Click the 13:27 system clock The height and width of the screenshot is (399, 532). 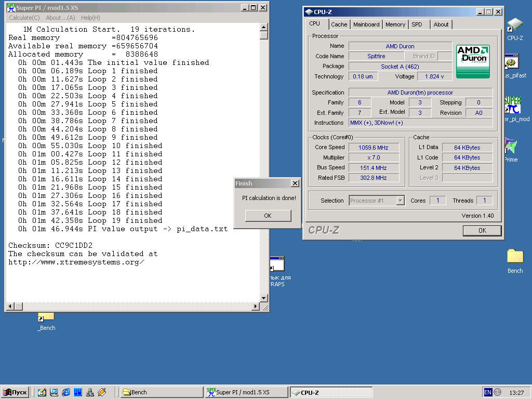tap(516, 393)
